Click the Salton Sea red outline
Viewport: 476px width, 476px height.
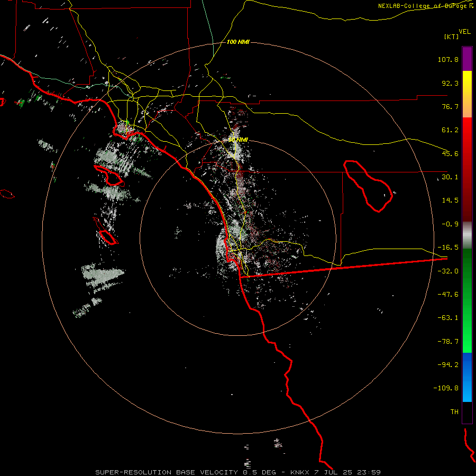click(x=368, y=186)
